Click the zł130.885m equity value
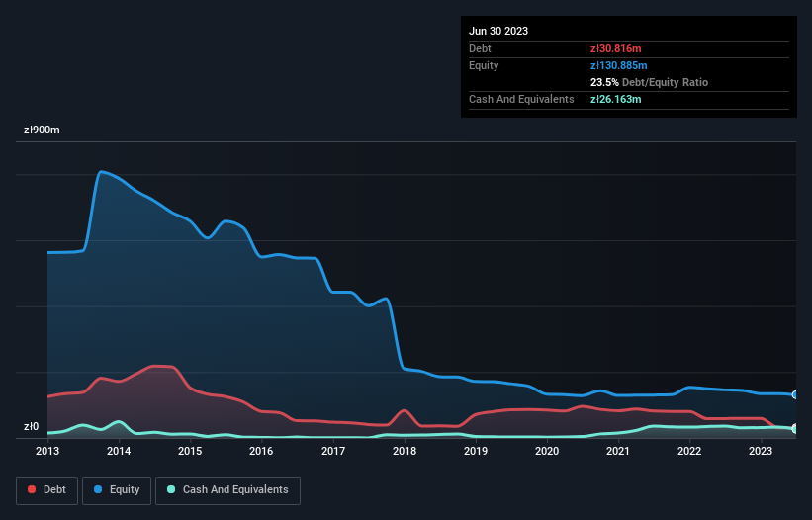The height and width of the screenshot is (520, 812). click(x=619, y=65)
